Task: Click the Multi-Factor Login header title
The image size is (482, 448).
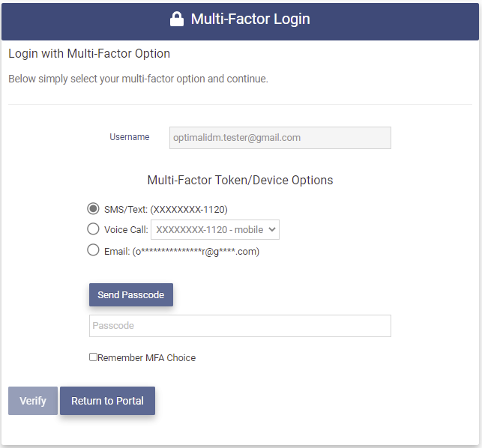Action: [250, 19]
